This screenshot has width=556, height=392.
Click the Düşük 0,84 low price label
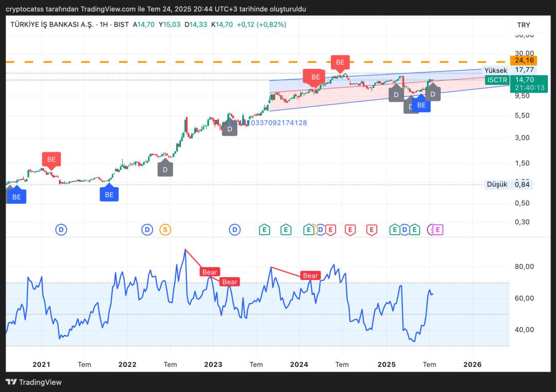pyautogui.click(x=509, y=184)
